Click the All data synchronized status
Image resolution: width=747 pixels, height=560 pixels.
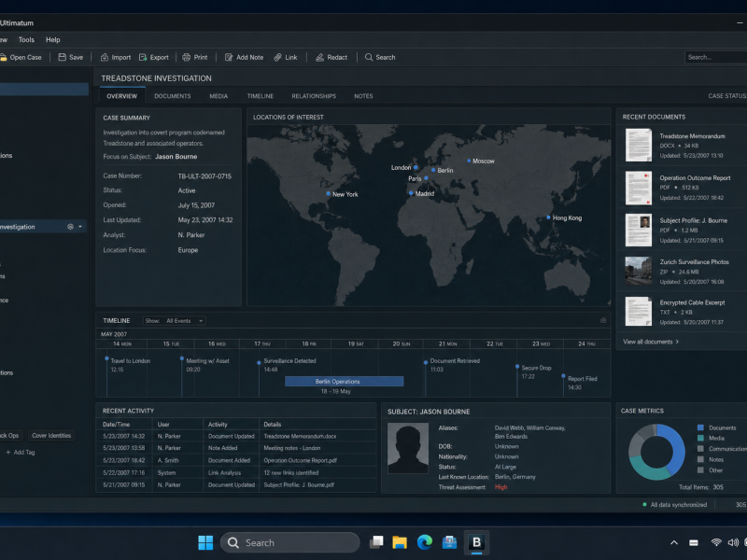(675, 505)
